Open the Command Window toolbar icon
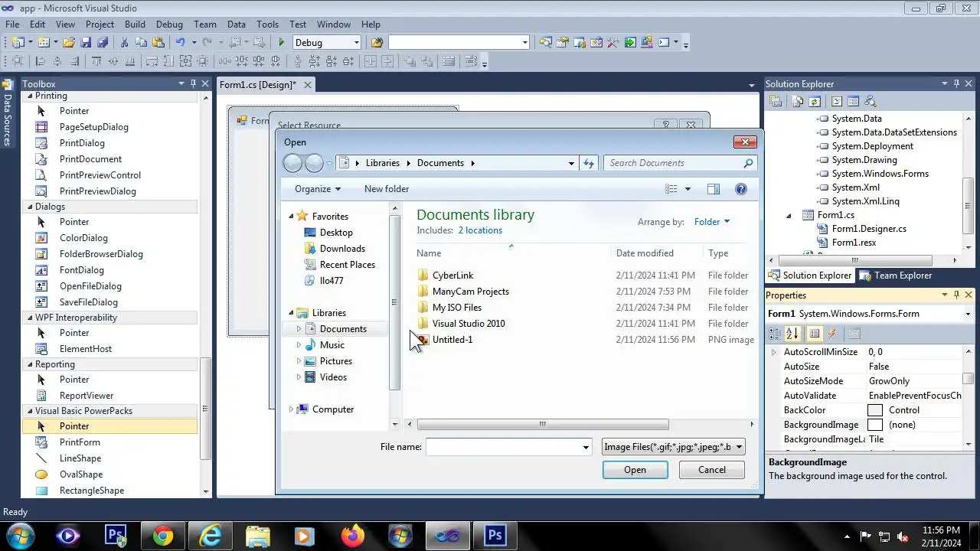Viewport: 980px width, 551px height. 664,43
